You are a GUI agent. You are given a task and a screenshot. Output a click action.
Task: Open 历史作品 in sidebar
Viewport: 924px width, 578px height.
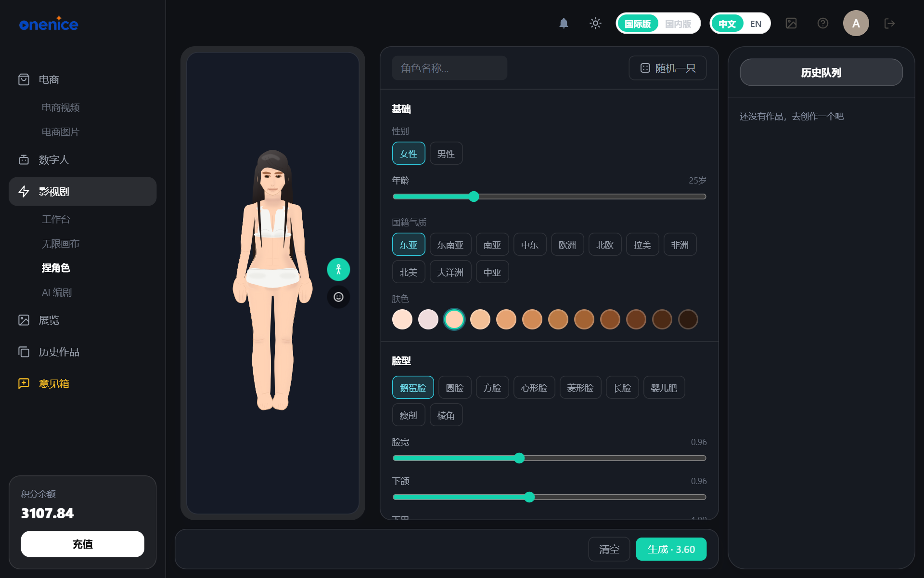point(82,352)
